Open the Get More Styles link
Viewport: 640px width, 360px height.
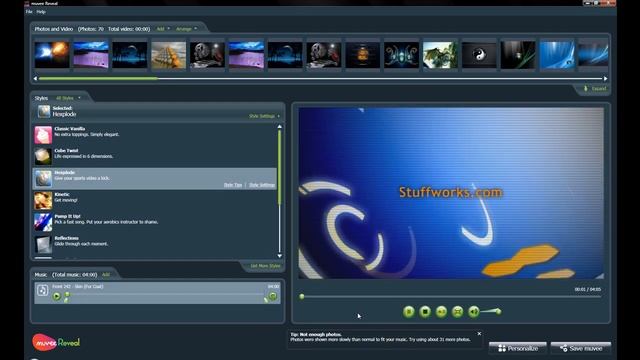(x=265, y=266)
